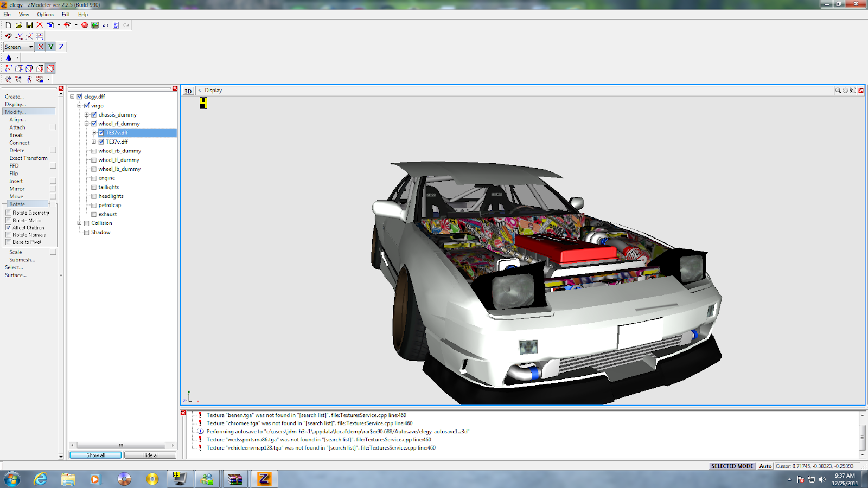This screenshot has width=868, height=488.
Task: Select the taillights tree item
Action: [108, 187]
